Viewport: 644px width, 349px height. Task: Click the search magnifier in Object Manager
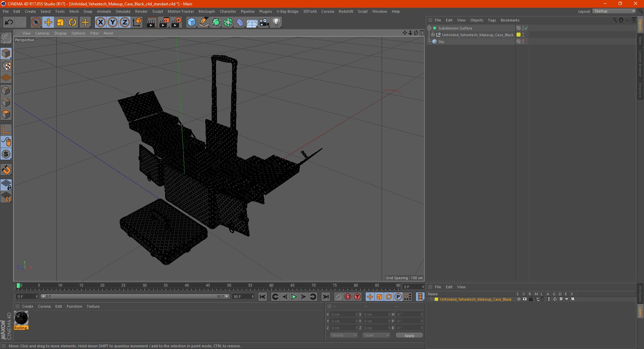[615, 20]
